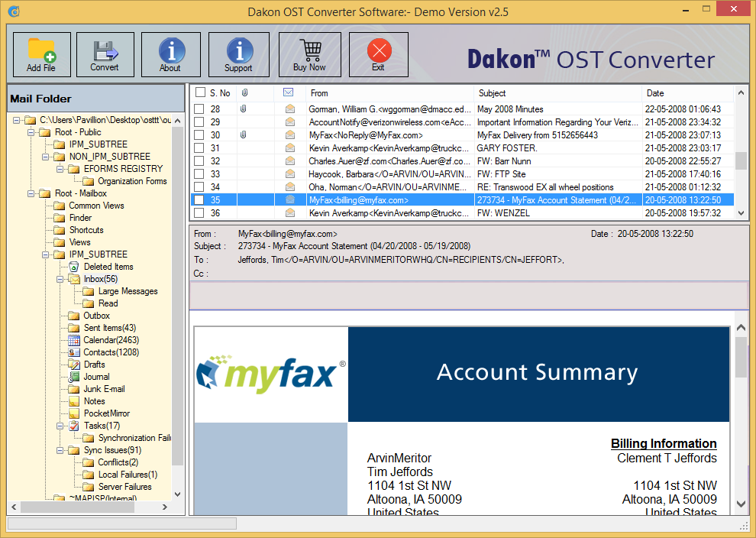Sort emails by the Date column header
The width and height of the screenshot is (756, 538).
click(x=688, y=93)
